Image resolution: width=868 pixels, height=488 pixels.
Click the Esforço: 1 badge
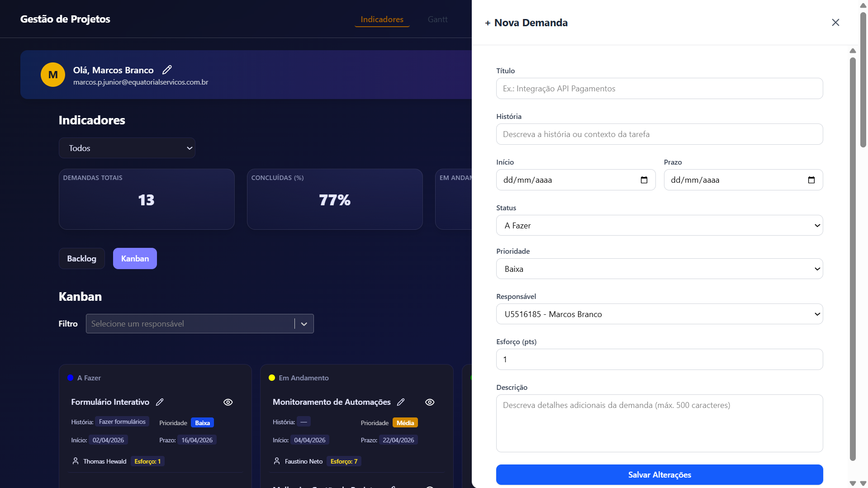pyautogui.click(x=147, y=461)
